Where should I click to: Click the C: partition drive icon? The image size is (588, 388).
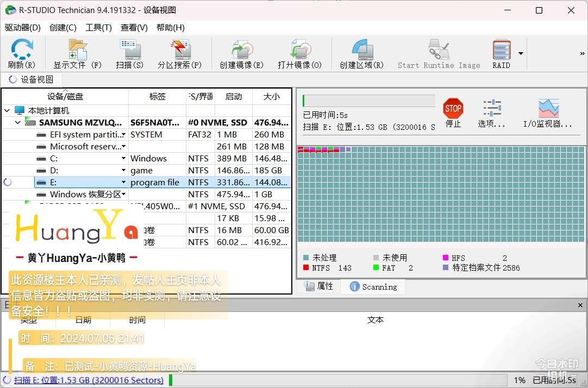41,159
